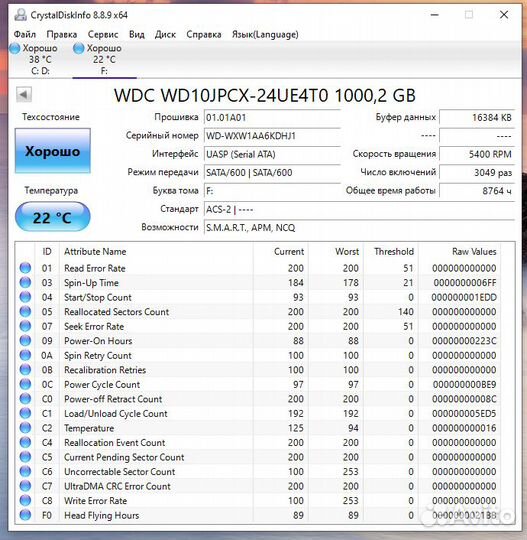Switch to the Хорошо 22 °C disk tab
Image resolution: width=527 pixels, height=540 pixels.
pyautogui.click(x=104, y=59)
